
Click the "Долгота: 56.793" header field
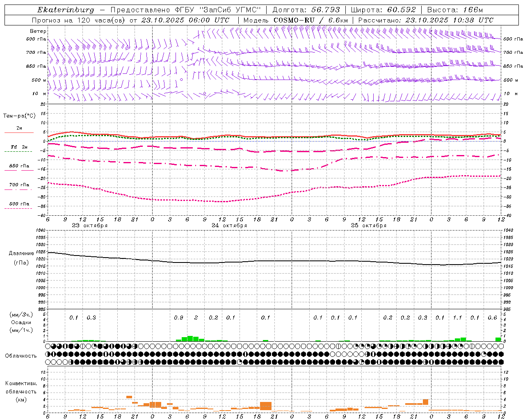click(306, 10)
